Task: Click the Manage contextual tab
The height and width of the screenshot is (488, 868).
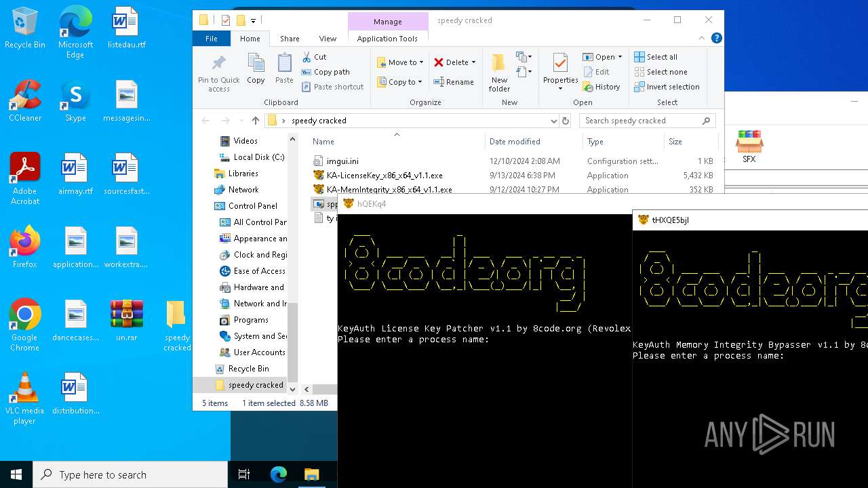Action: point(388,22)
